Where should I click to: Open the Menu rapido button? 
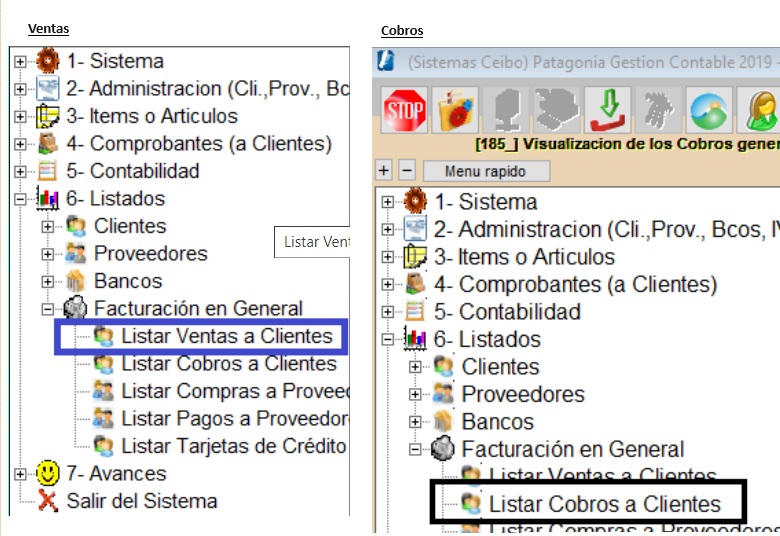click(486, 171)
